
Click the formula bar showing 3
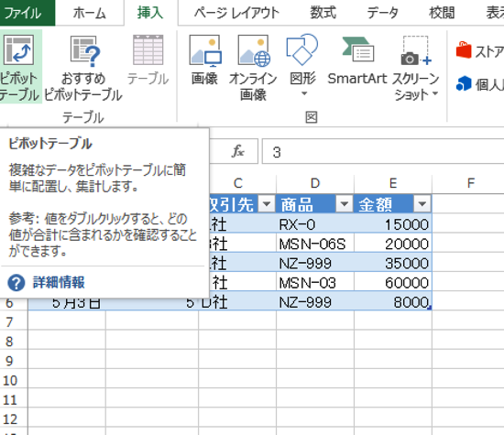tap(383, 151)
